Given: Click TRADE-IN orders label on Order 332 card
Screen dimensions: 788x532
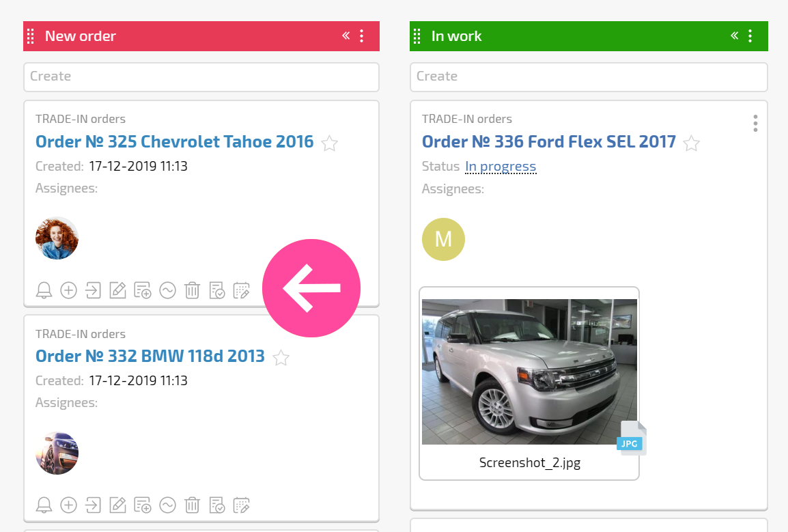Looking at the screenshot, I should (81, 335).
